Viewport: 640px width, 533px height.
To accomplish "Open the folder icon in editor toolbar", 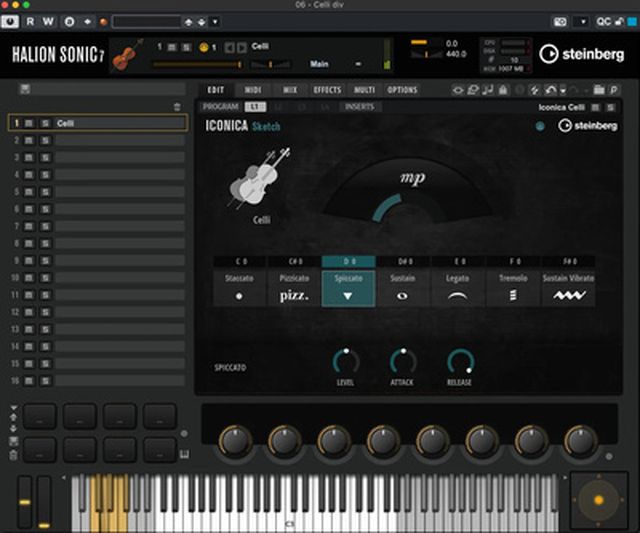I will click(599, 90).
